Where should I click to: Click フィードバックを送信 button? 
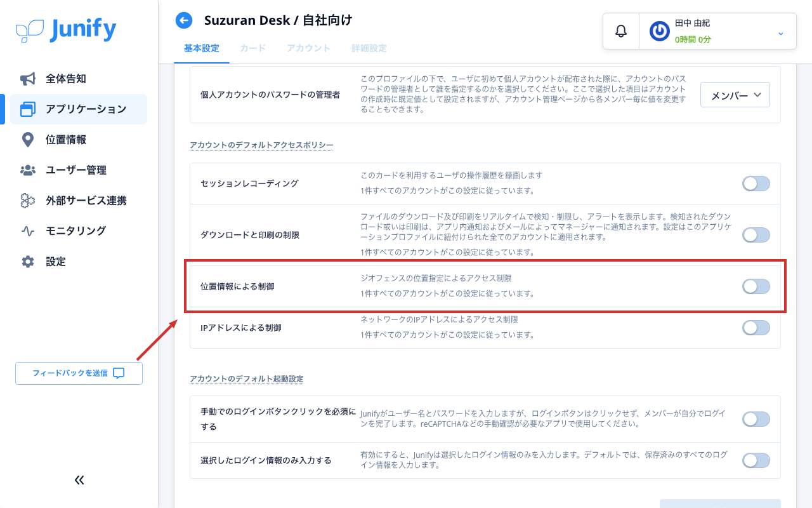[79, 373]
